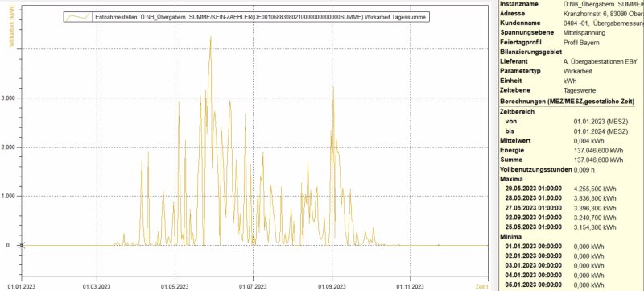Click the 01.05.2023 x-axis date label
This screenshot has width=644, height=291.
click(x=175, y=285)
